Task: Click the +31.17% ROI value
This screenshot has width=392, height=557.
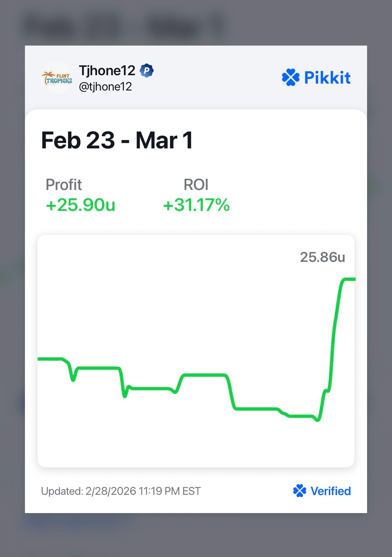Action: coord(196,205)
